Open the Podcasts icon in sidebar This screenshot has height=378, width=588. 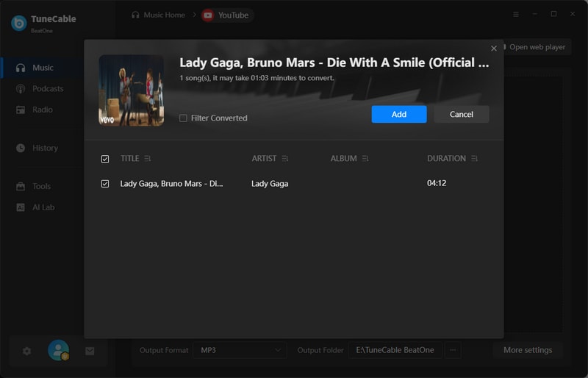pyautogui.click(x=21, y=88)
